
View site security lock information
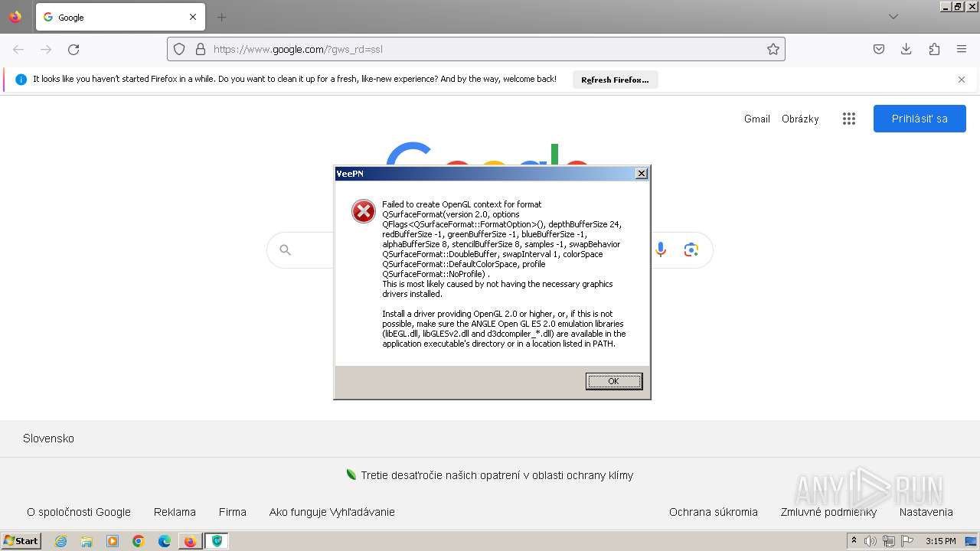point(201,49)
